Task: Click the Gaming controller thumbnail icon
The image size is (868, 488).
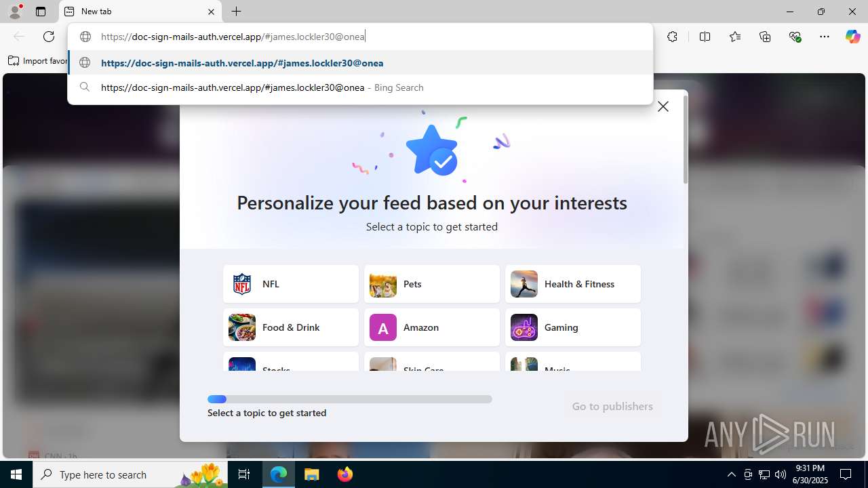Action: [524, 327]
